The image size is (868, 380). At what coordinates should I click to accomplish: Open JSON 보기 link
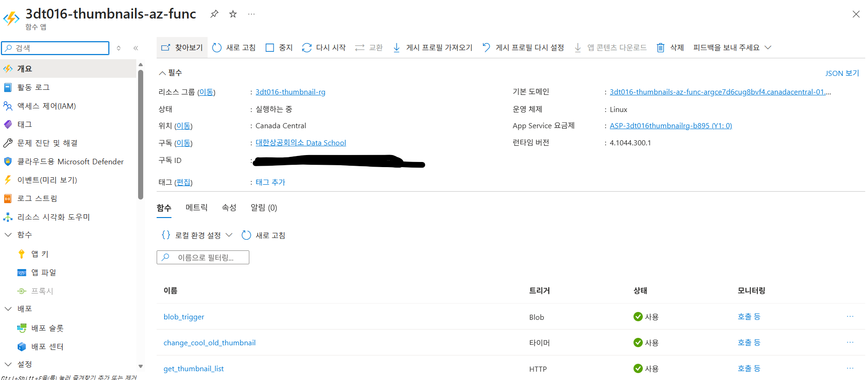click(x=842, y=73)
